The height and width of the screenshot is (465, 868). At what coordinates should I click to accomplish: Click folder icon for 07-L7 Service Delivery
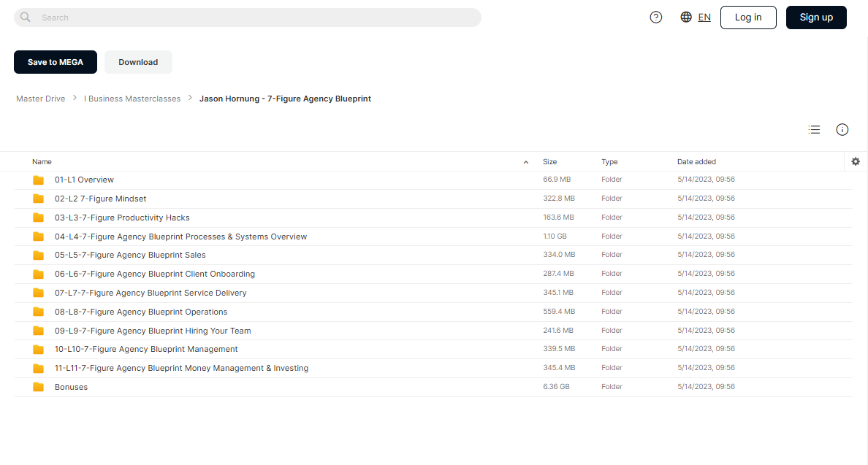pos(38,293)
